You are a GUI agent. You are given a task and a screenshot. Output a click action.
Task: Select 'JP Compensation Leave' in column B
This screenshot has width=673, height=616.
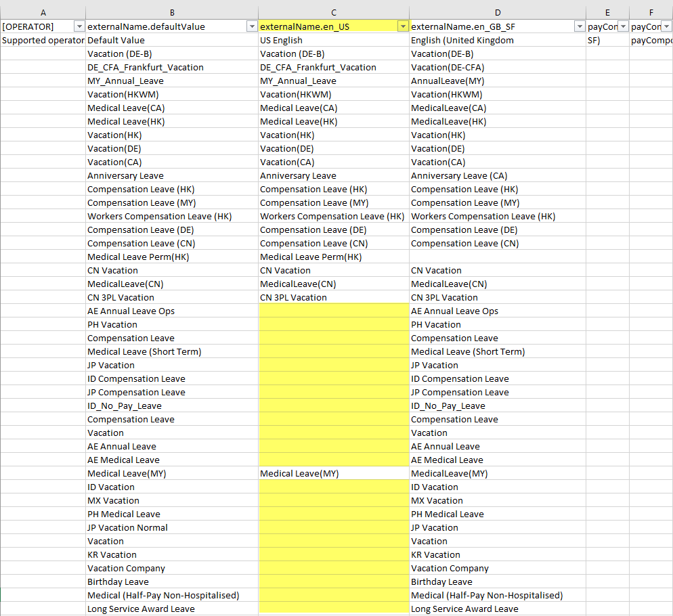(172, 392)
